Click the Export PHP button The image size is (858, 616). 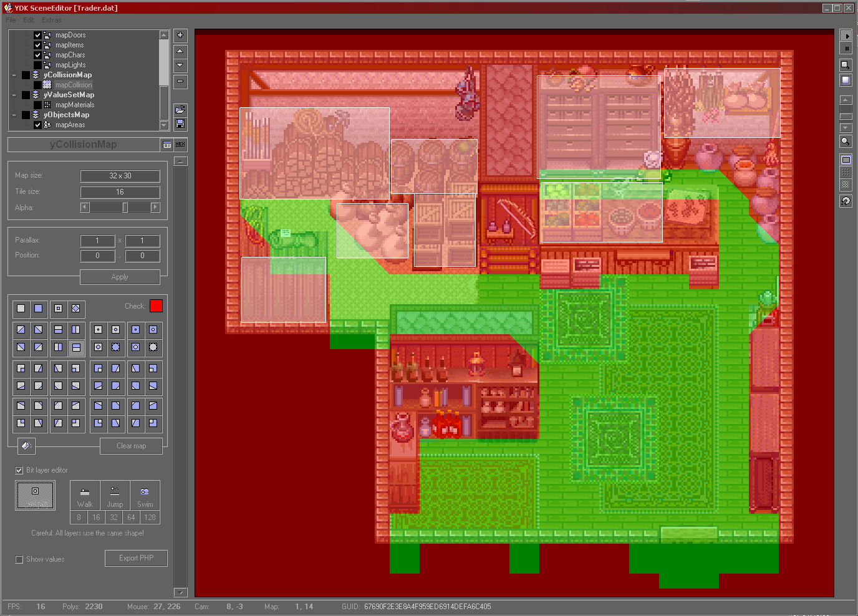(x=136, y=558)
